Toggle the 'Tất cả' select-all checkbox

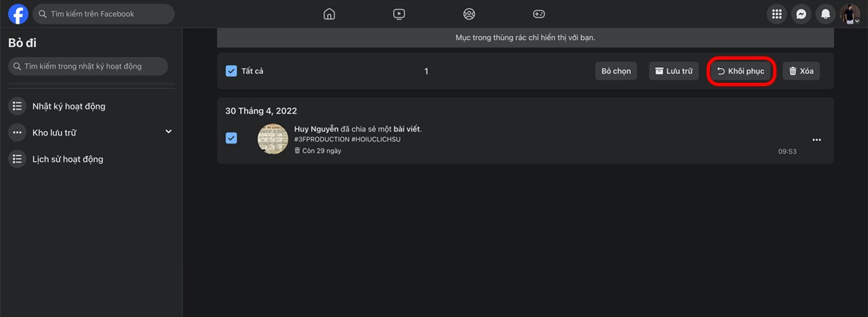tap(231, 71)
